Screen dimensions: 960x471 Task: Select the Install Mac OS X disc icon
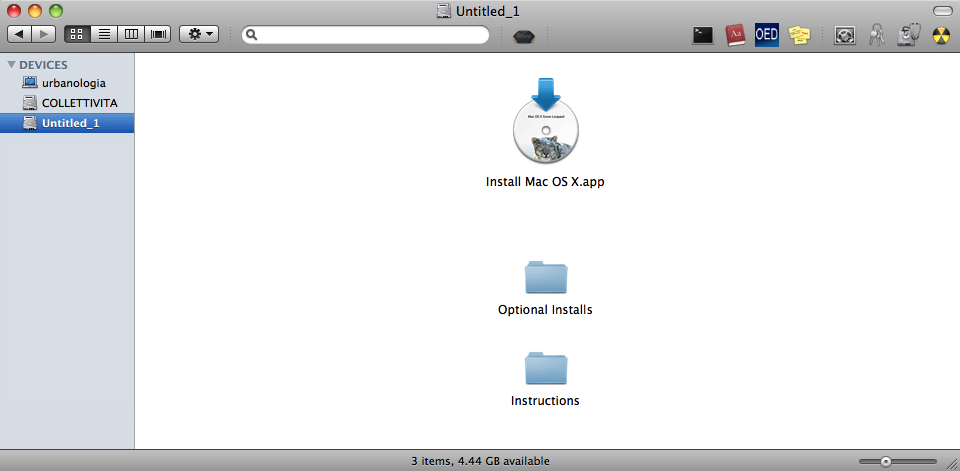coord(546,121)
